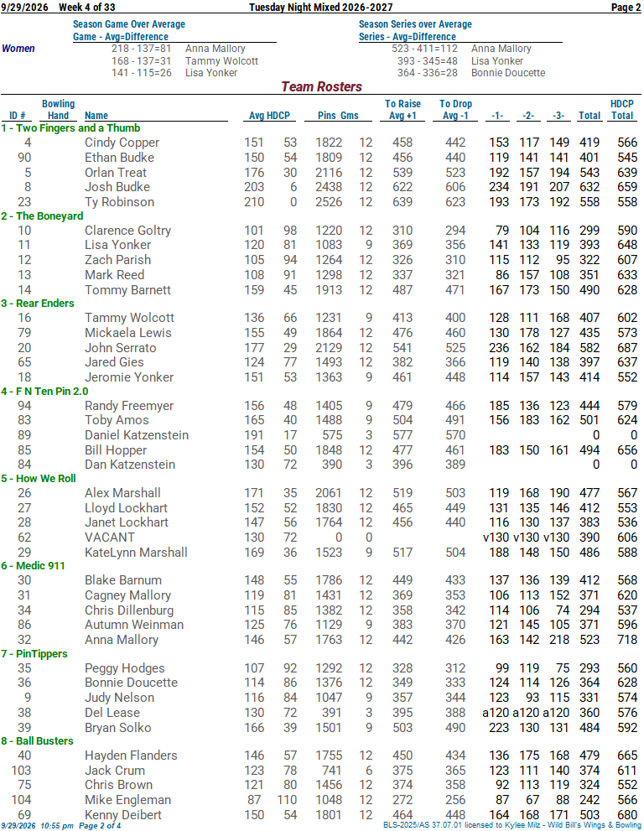The height and width of the screenshot is (831, 644).
Task: Click the 'HDCP Total' column header
Action: pyautogui.click(x=621, y=110)
